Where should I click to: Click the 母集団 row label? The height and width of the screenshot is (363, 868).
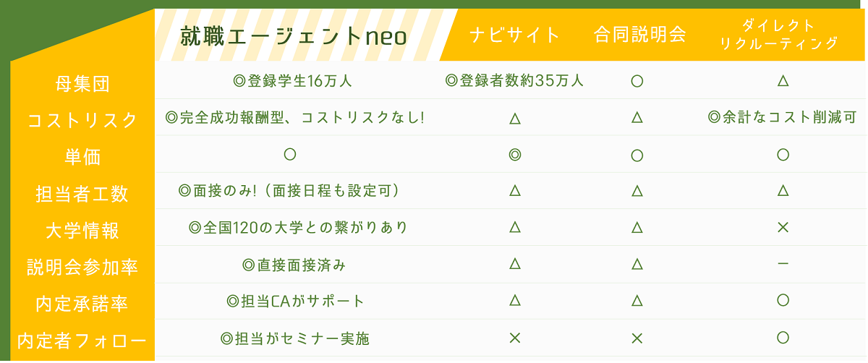pos(82,84)
